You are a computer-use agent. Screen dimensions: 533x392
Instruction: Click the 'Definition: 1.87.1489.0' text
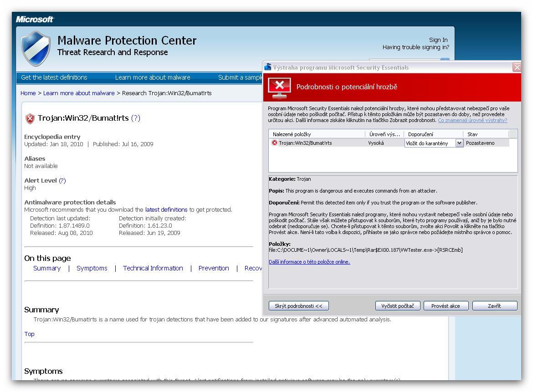(60, 225)
